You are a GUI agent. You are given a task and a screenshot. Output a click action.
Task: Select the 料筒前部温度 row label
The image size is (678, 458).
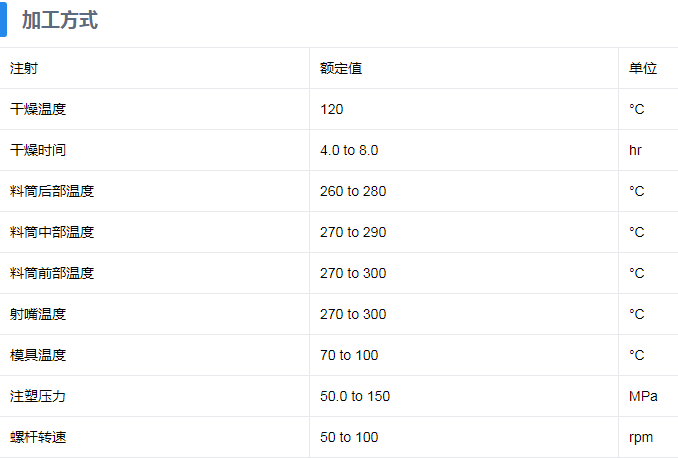pyautogui.click(x=52, y=273)
